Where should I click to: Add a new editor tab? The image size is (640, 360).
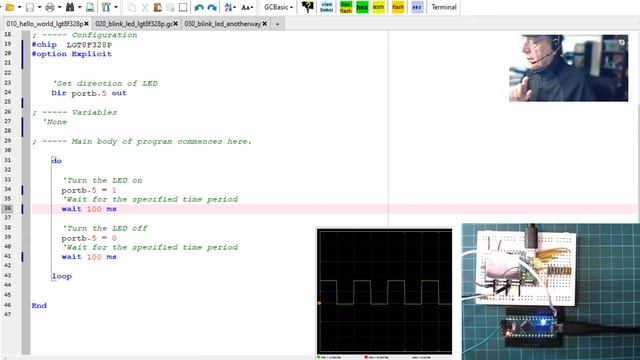point(277,24)
